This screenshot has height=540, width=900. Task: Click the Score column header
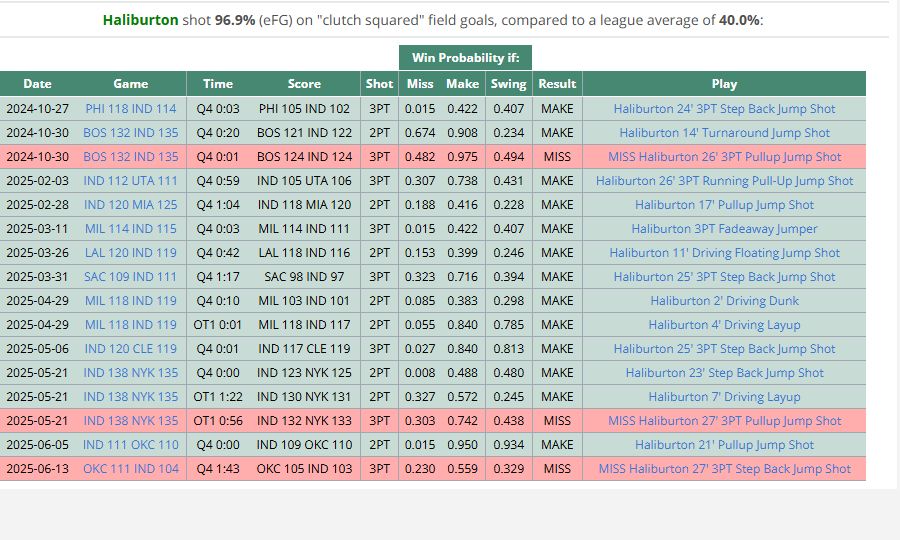click(x=304, y=84)
